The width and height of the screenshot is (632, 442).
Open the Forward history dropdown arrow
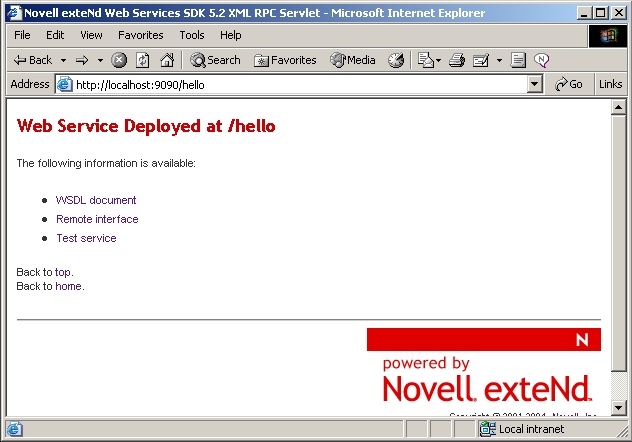(100, 60)
